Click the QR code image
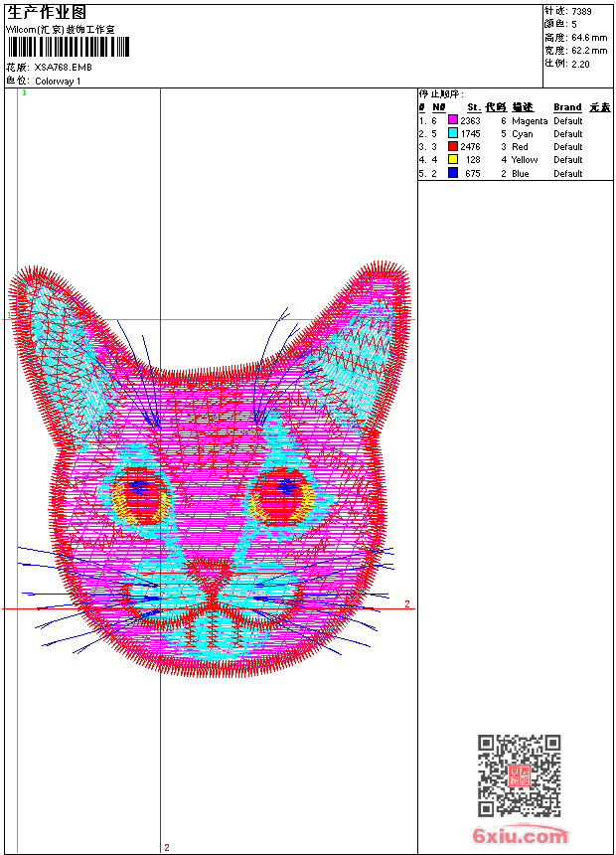Viewport: 616px width, 855px height. coord(519,776)
